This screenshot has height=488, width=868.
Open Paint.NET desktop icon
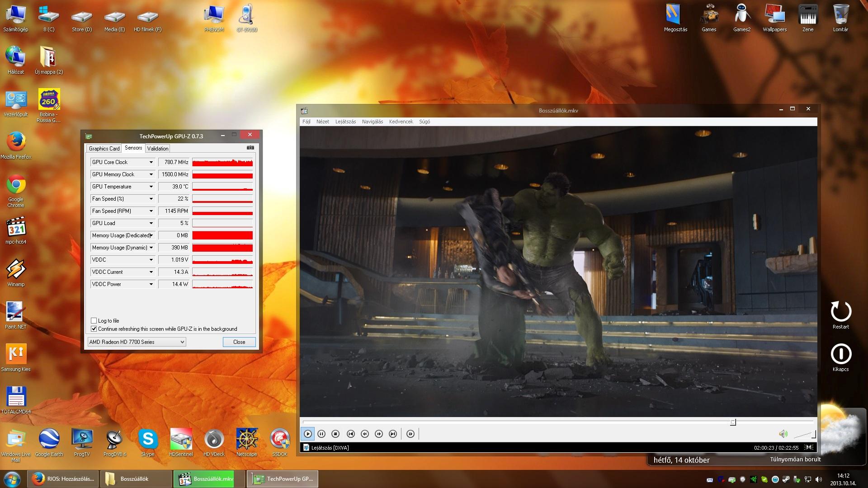point(16,315)
